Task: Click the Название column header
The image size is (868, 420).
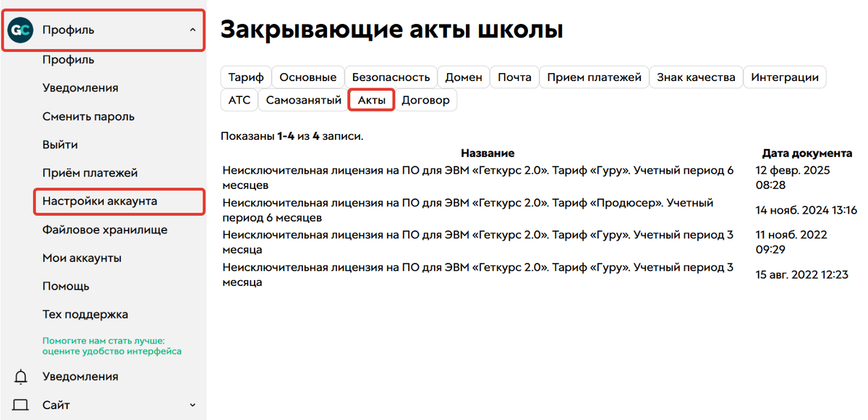Action: coord(488,154)
